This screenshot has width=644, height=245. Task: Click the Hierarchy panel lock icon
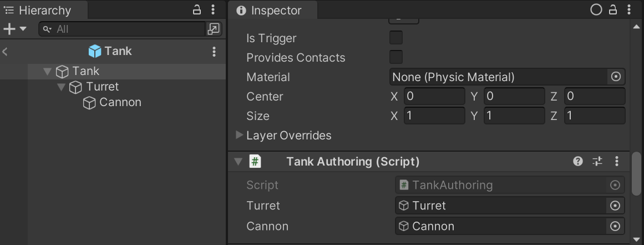pyautogui.click(x=197, y=10)
